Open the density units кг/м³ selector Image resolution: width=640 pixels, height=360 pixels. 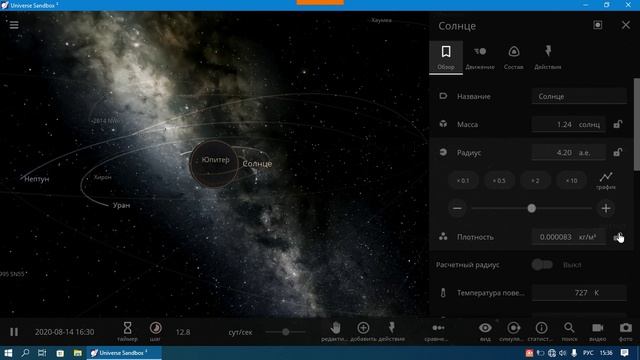pyautogui.click(x=587, y=237)
